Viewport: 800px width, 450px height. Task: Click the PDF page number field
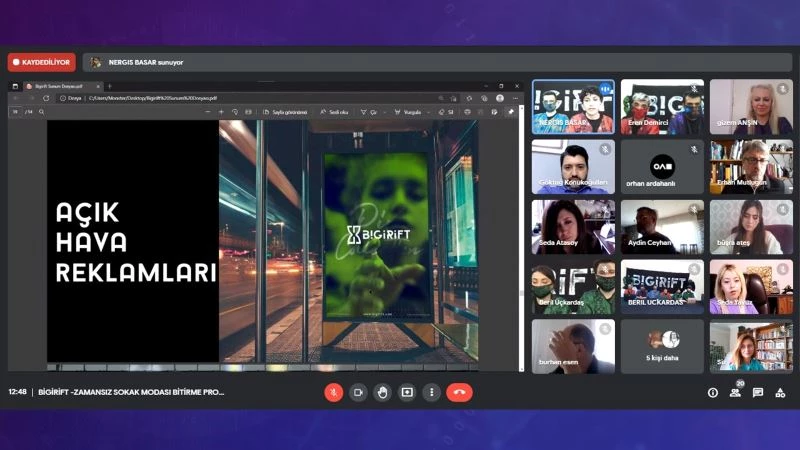(17, 112)
